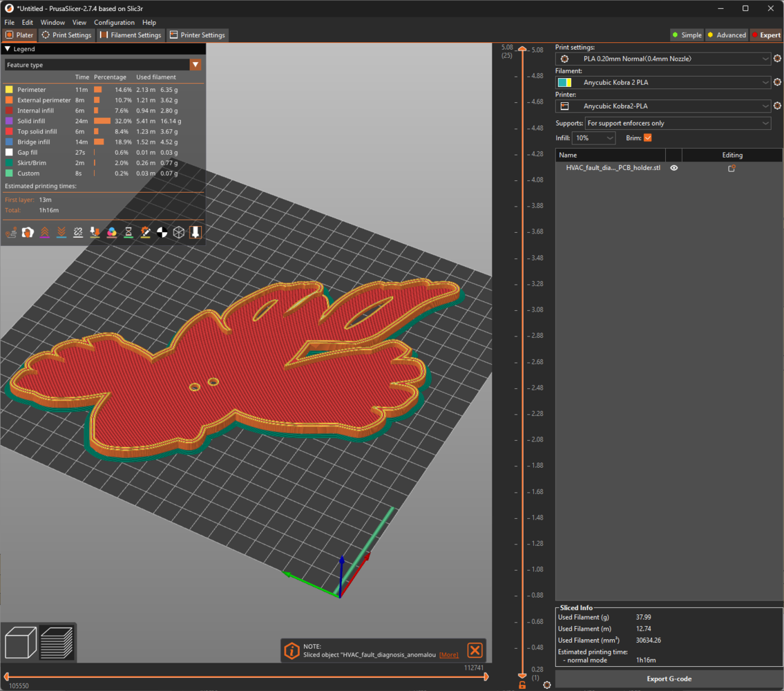Click the top handle of layer slider
784x691 pixels.
click(523, 49)
